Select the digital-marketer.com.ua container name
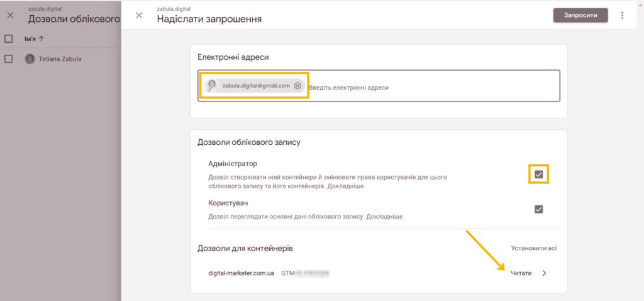The height and width of the screenshot is (301, 644). [x=241, y=273]
